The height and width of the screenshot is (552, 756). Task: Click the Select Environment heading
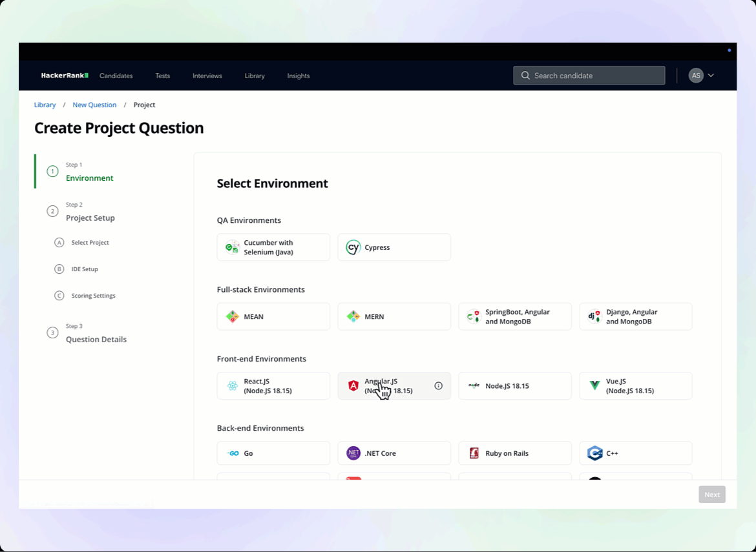pyautogui.click(x=273, y=183)
